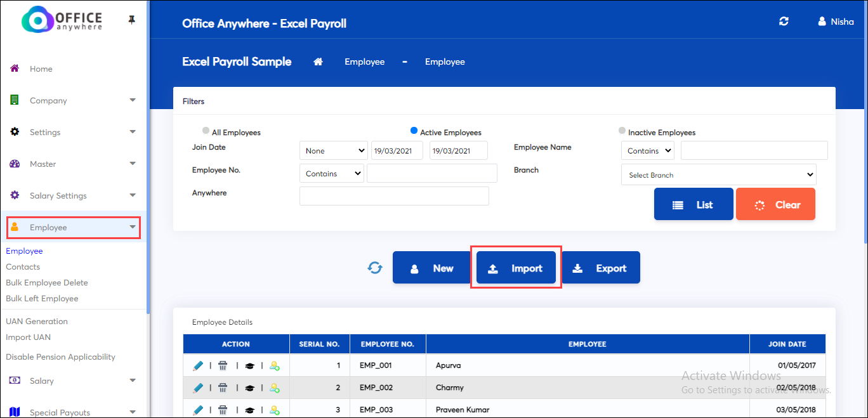Edit Praveen Kumar using the pencil icon
Screen dimensions: 868x418
pyautogui.click(x=198, y=410)
